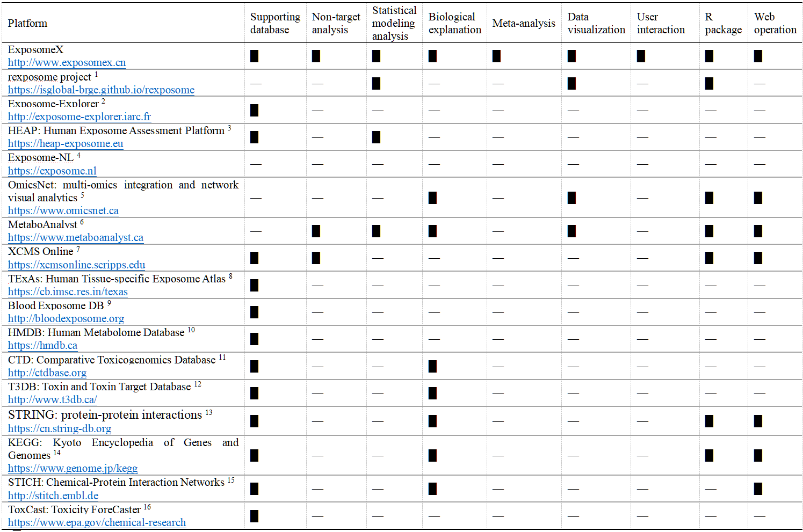This screenshot has width=803, height=532.
Task: Click rexposome Statistical modeling filled mark
Action: click(x=376, y=83)
